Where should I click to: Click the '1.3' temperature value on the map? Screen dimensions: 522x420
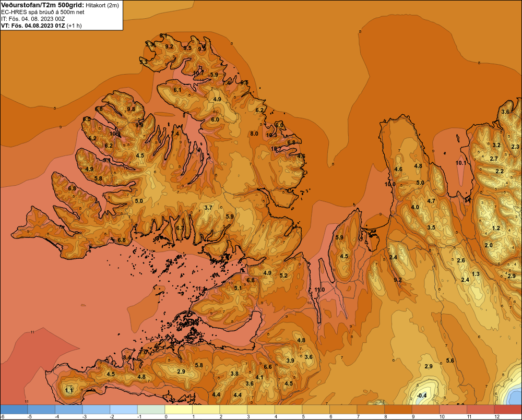point(476,274)
